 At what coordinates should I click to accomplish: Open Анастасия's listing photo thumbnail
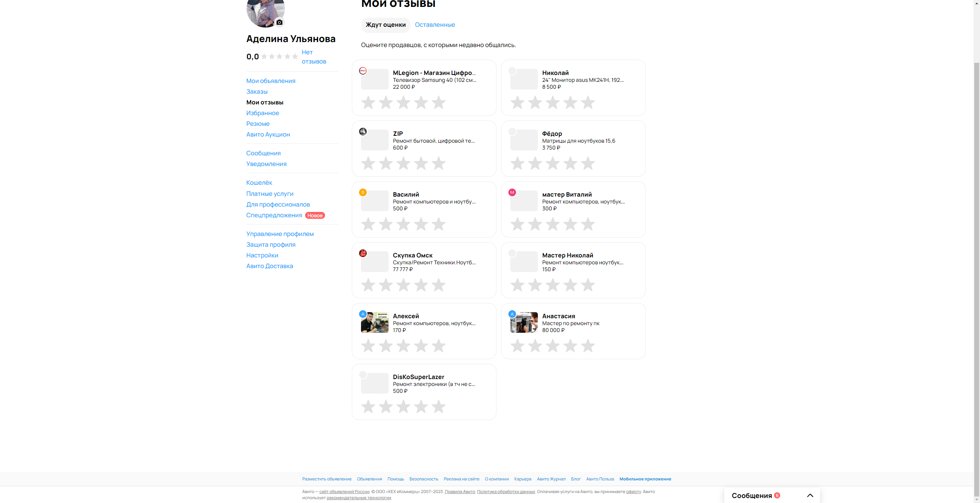click(x=524, y=322)
